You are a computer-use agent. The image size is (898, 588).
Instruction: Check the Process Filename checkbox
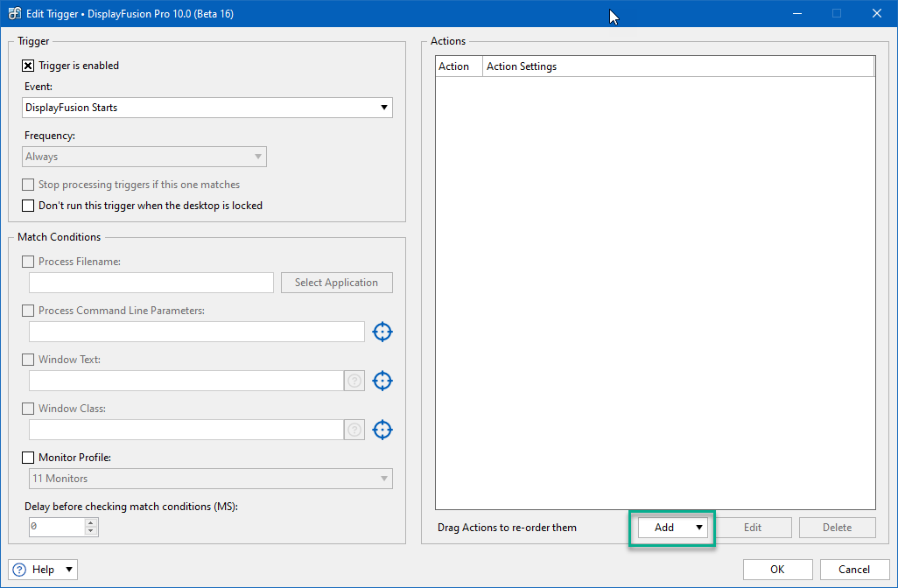(x=28, y=262)
